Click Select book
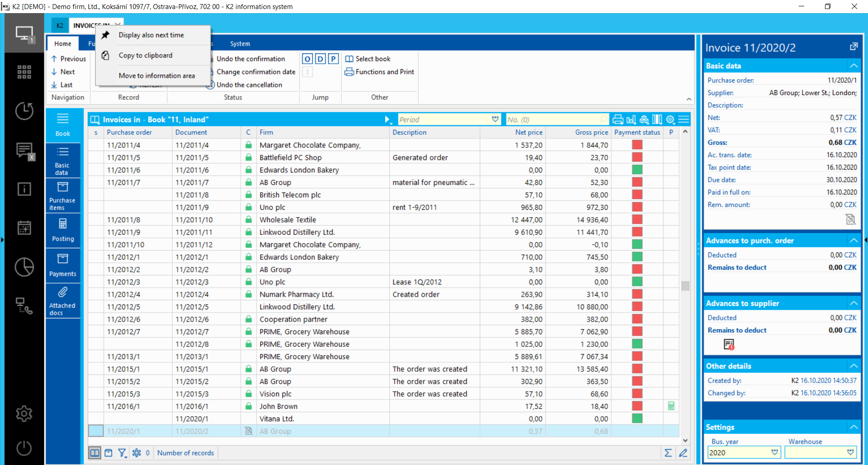This screenshot has height=465, width=868. tap(368, 59)
